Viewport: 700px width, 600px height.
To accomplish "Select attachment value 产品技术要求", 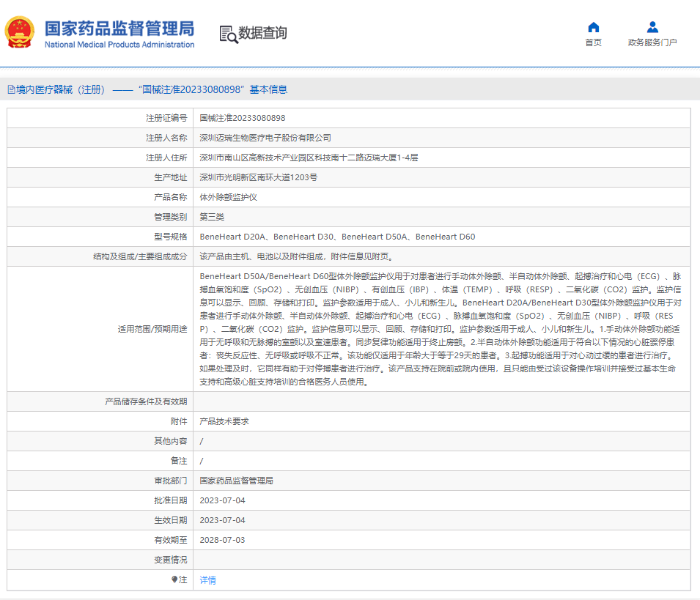I will 224,421.
